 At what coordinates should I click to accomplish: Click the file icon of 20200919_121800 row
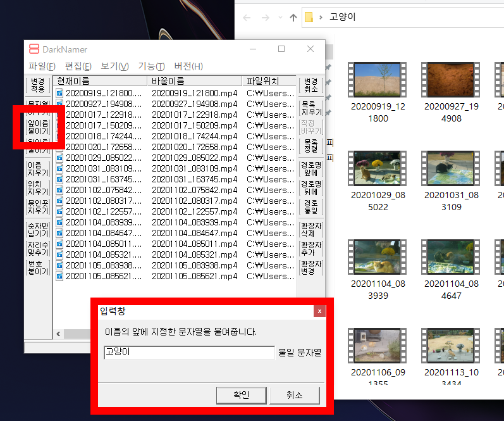[59, 93]
